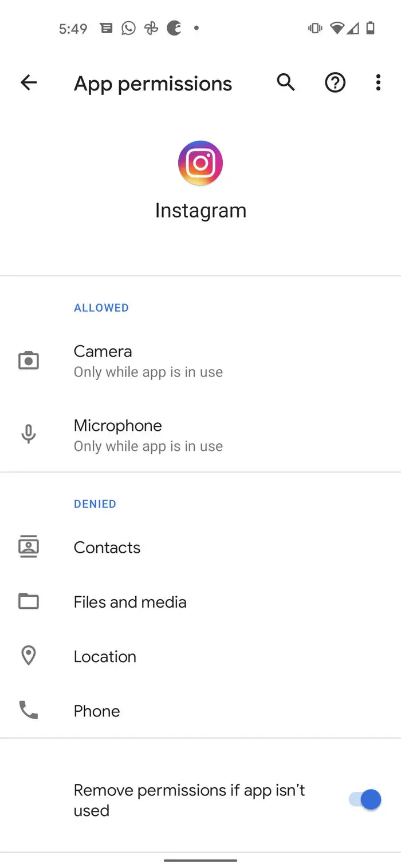
Task: Tap the vibrate mode icon in status bar
Action: tap(314, 28)
